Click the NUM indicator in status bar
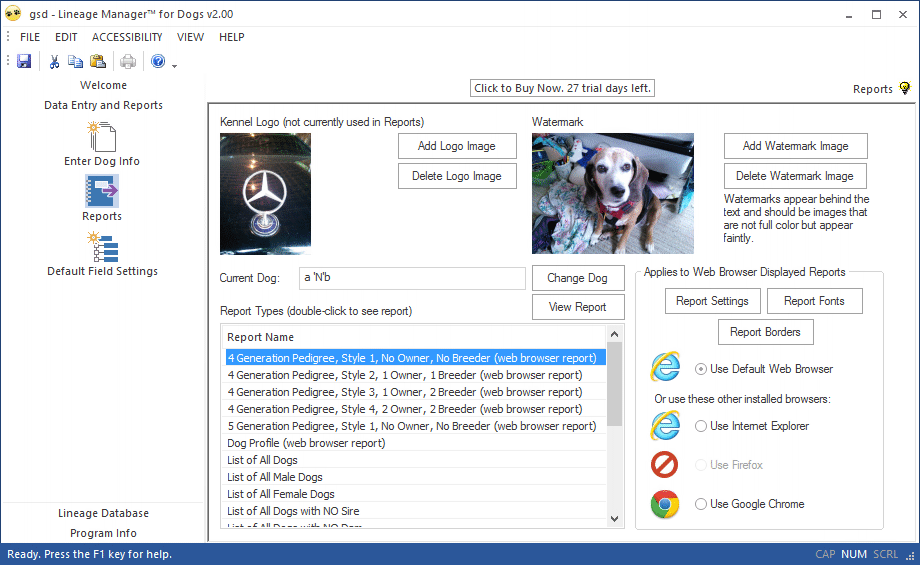Viewport: 920px width, 565px height. (854, 554)
